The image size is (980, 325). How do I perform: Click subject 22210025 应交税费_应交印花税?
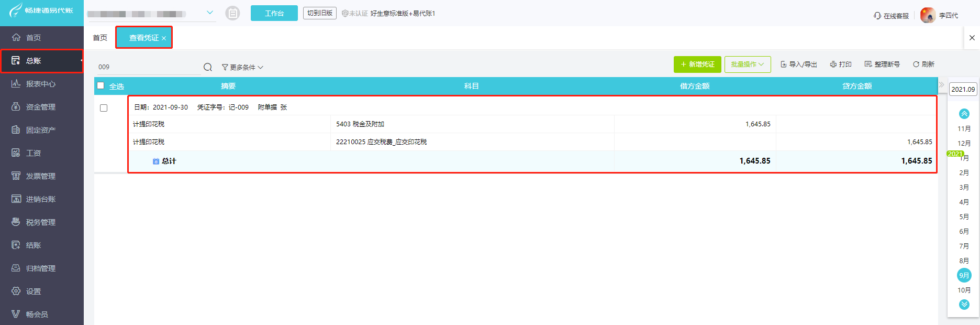point(381,142)
